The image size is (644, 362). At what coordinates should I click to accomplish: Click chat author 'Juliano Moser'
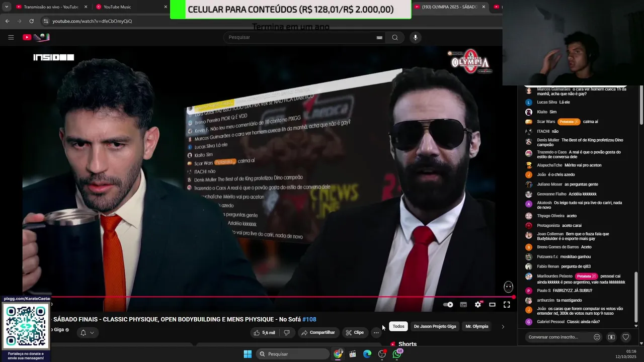tap(549, 184)
